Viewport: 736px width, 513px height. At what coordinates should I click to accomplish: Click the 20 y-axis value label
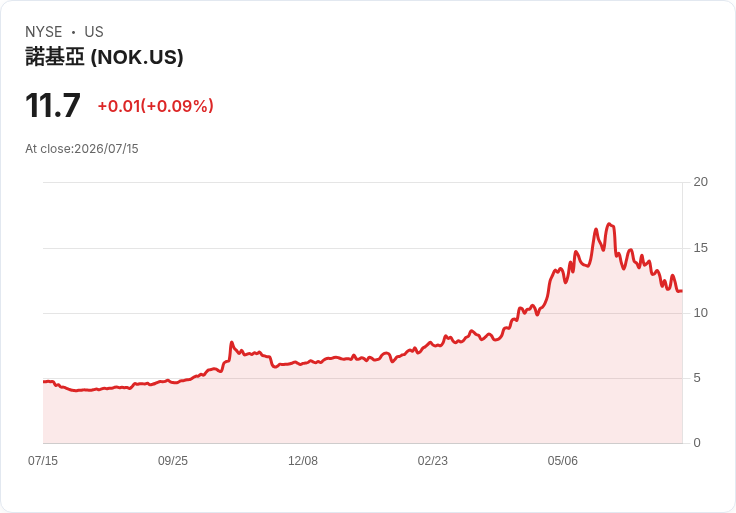(700, 182)
